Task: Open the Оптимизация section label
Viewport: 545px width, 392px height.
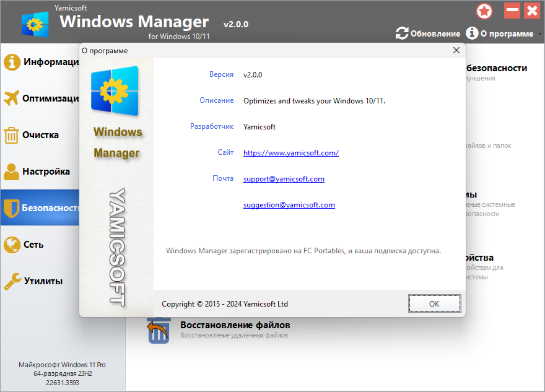Action: click(x=51, y=98)
